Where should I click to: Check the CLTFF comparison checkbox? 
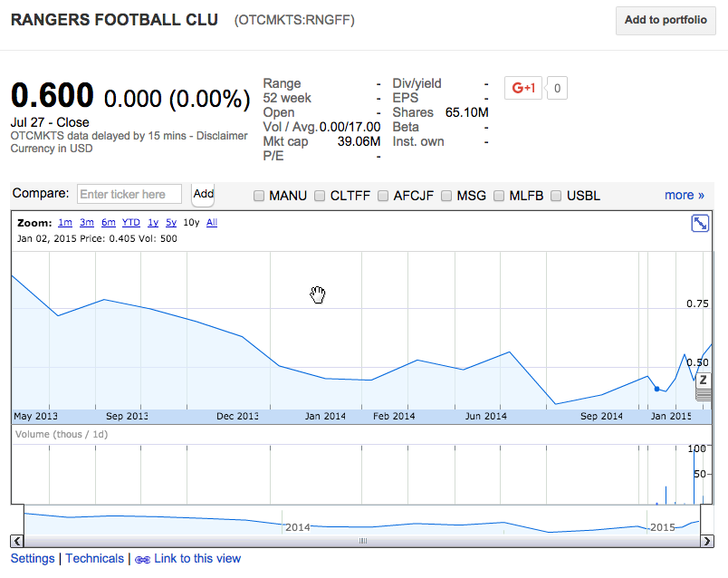tap(320, 196)
